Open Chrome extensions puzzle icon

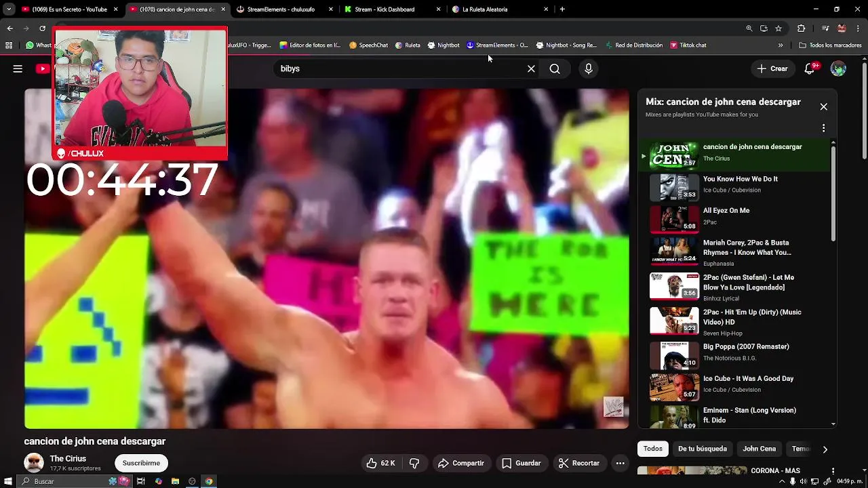[801, 28]
